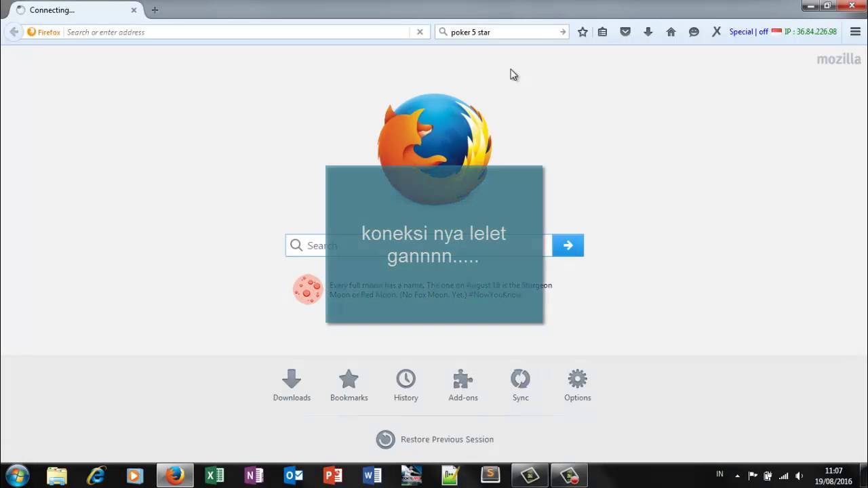Open Action Center flag tray icon
Viewport: 868px width, 488px height.
pos(753,476)
